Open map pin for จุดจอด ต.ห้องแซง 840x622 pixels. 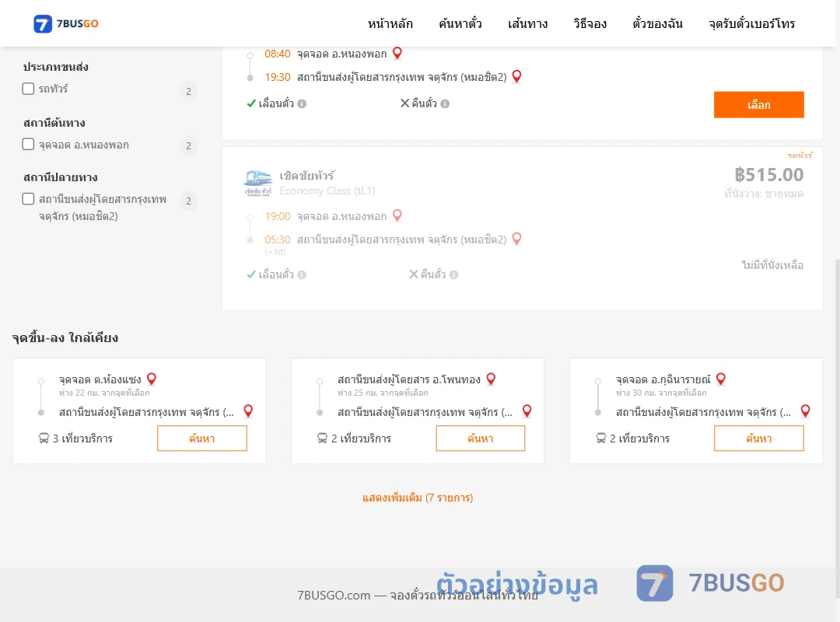click(x=152, y=379)
